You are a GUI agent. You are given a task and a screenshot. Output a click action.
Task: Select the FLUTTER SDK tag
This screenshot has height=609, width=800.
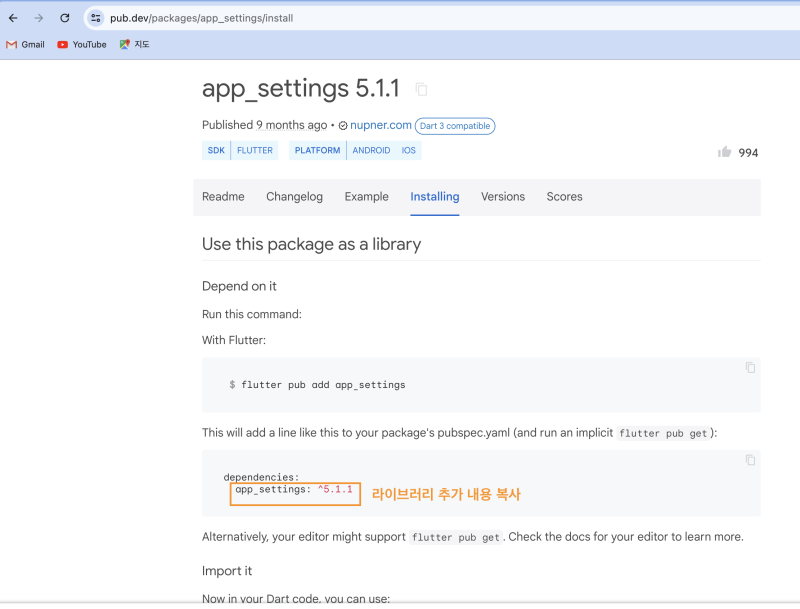pyautogui.click(x=255, y=150)
